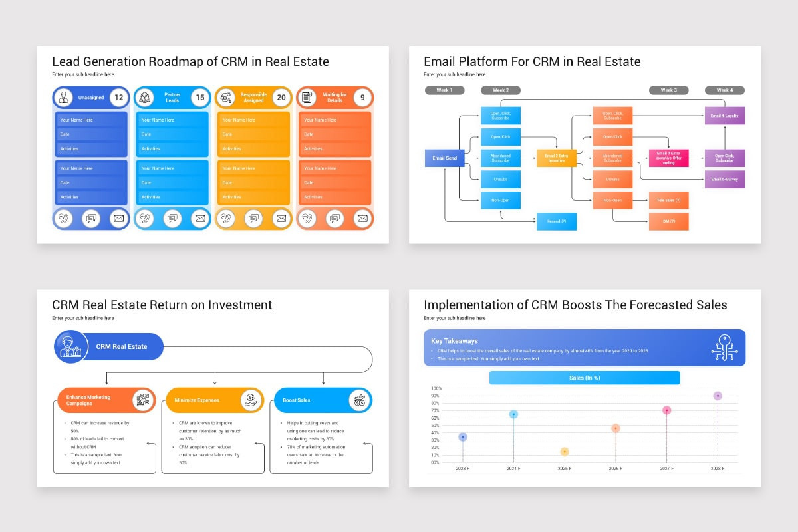798x532 pixels.
Task: Click the Minimize Expenses money icon
Action: tap(251, 400)
